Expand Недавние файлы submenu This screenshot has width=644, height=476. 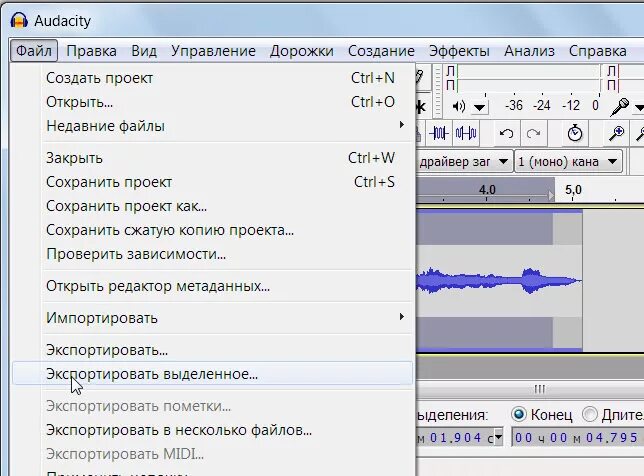[x=212, y=126]
